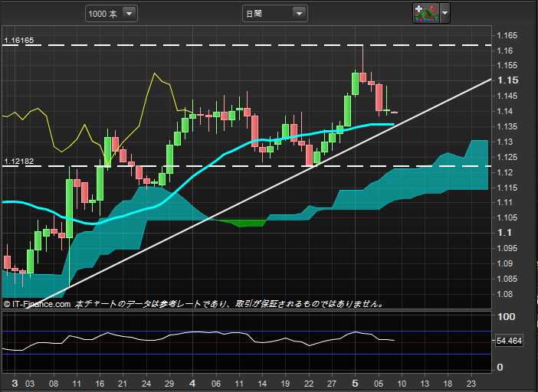Click the 1.105 price axis label
Image resolution: width=538 pixels, height=392 pixels.
pos(507,217)
